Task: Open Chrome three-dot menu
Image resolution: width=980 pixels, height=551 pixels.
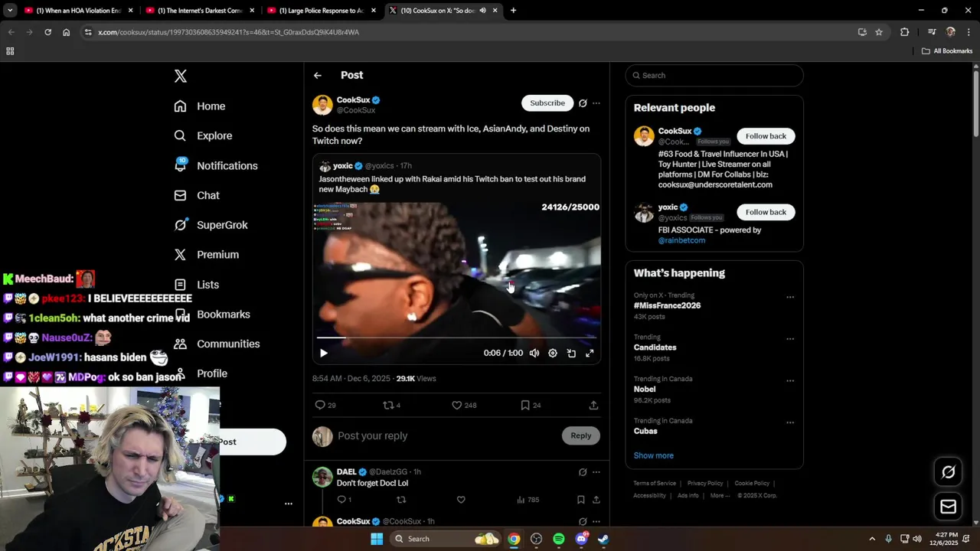Action: point(968,32)
